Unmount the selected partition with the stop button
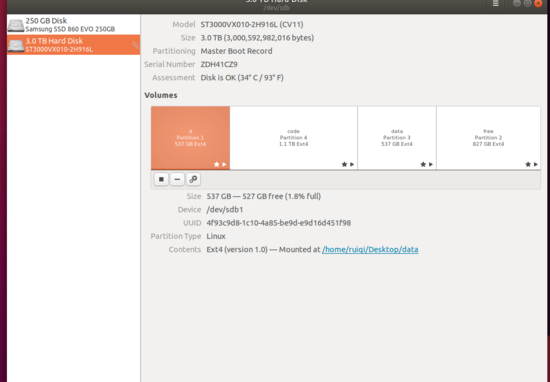The height and width of the screenshot is (382, 550). point(161,179)
